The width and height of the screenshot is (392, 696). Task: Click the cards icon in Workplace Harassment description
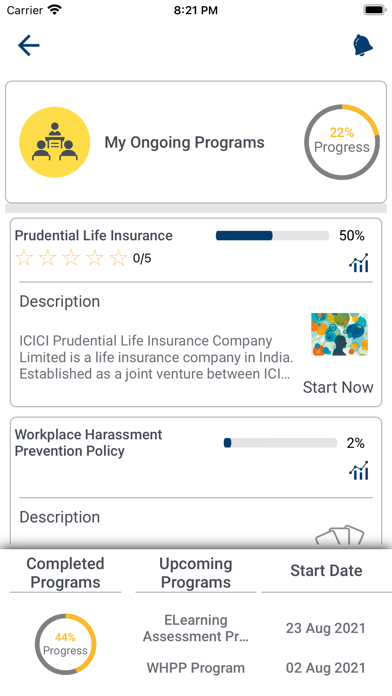point(340,535)
